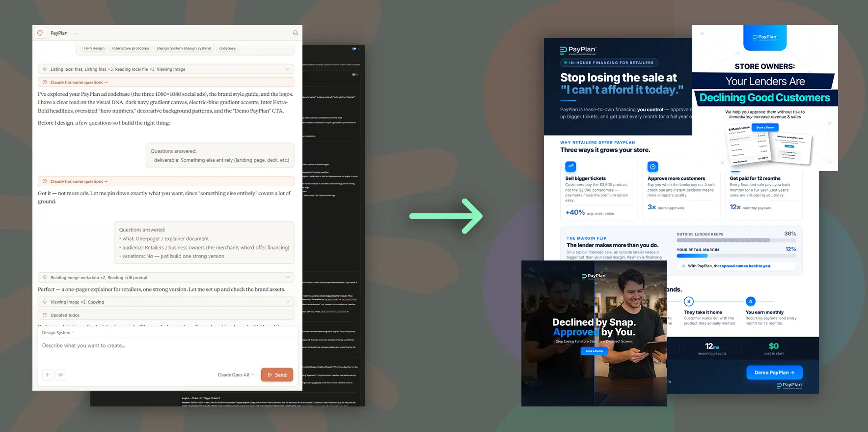868x432 pixels.
Task: Open the Declined by Snap photo ad thumbnail
Action: click(594, 333)
